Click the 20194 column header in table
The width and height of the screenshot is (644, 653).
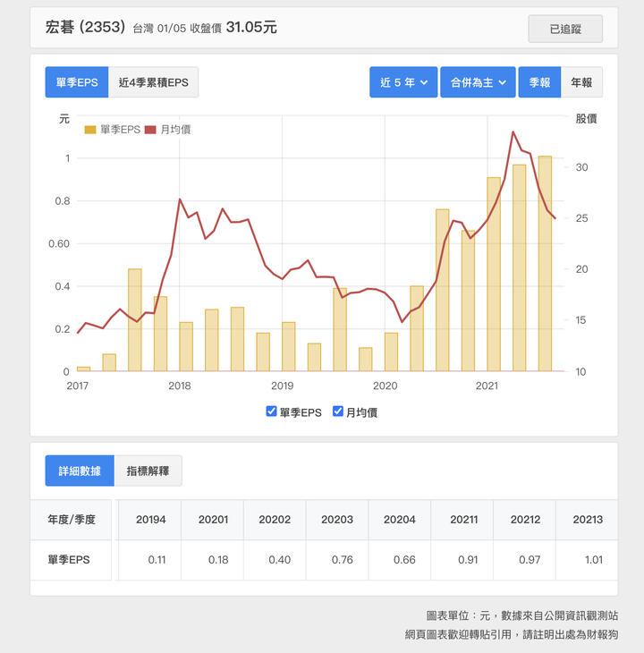tap(150, 520)
